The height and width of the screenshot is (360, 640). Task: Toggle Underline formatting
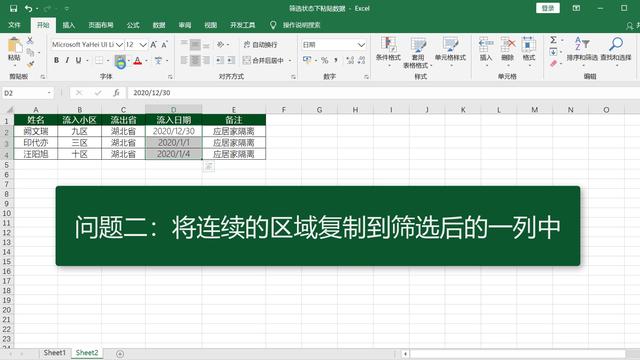78,60
